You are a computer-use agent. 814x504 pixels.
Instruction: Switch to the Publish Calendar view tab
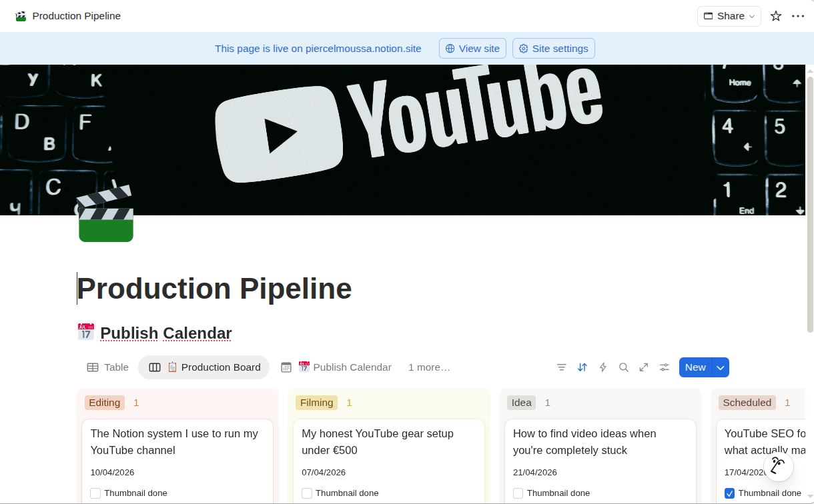tap(336, 367)
